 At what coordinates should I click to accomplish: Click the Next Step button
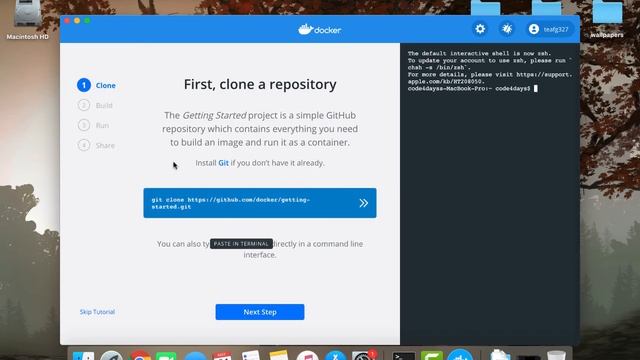pyautogui.click(x=260, y=312)
